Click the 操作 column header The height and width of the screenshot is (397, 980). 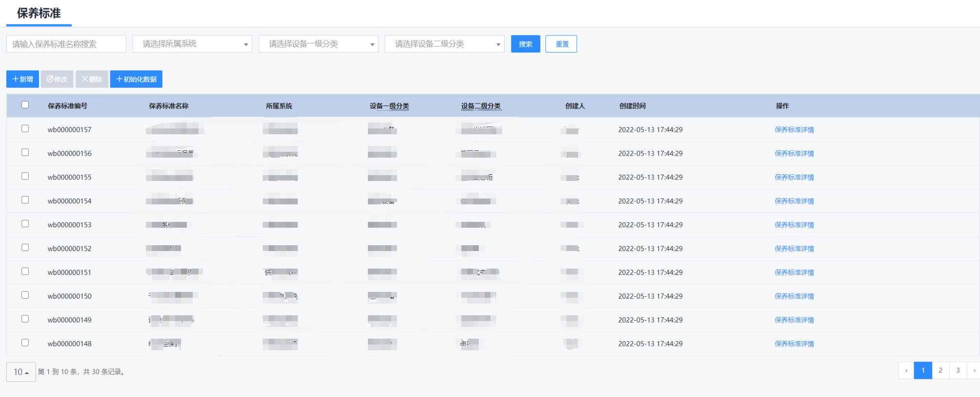point(782,106)
